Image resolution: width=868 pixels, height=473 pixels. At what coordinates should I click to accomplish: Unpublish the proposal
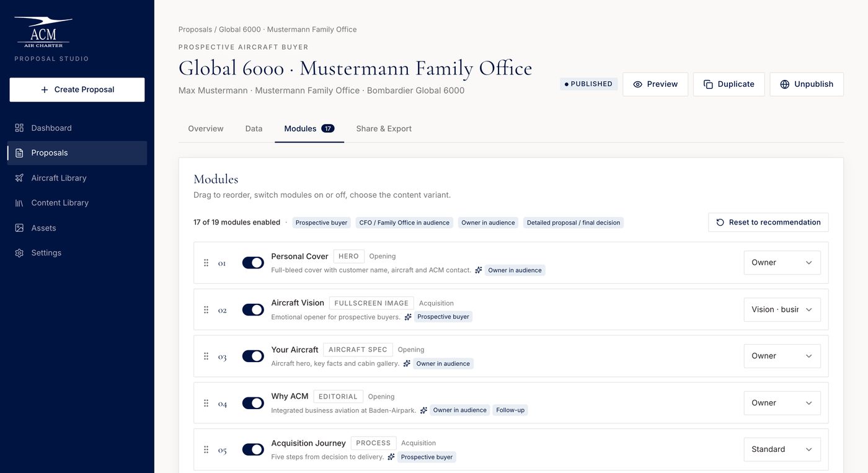[807, 84]
